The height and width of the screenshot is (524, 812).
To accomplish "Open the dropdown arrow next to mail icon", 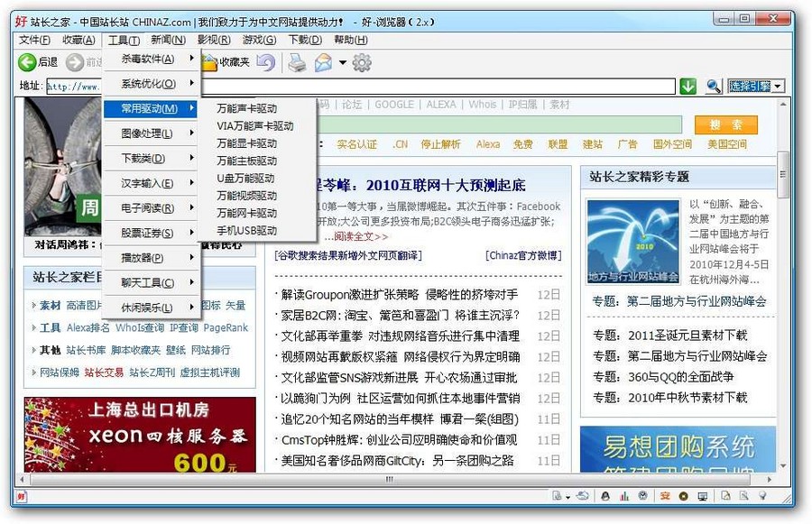I will pos(342,62).
